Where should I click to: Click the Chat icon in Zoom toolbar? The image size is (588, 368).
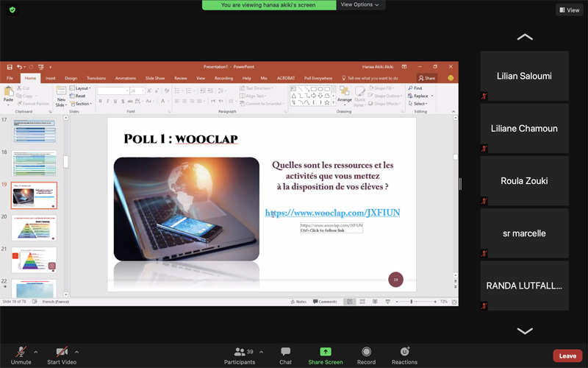[x=285, y=352]
